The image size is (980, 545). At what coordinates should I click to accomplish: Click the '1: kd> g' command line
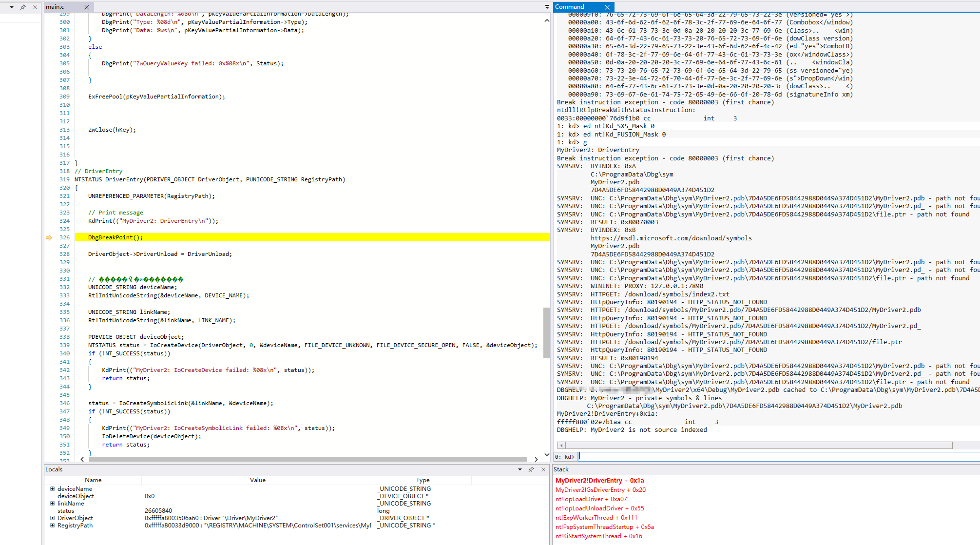tap(572, 142)
